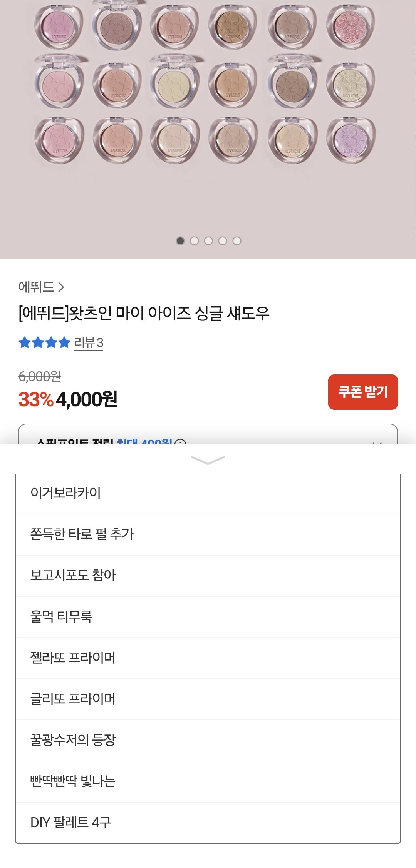
Task: Pick the 보고시포도 참아 shade
Action: (x=208, y=576)
